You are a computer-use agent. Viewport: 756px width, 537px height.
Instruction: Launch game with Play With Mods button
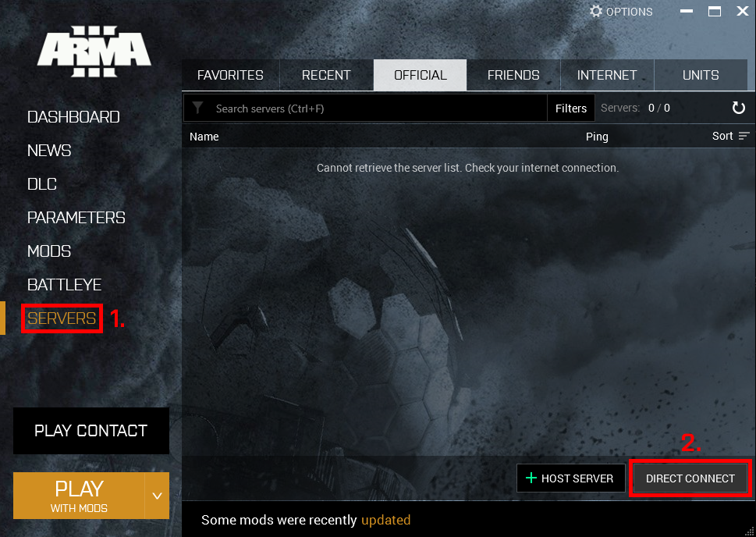(x=79, y=496)
